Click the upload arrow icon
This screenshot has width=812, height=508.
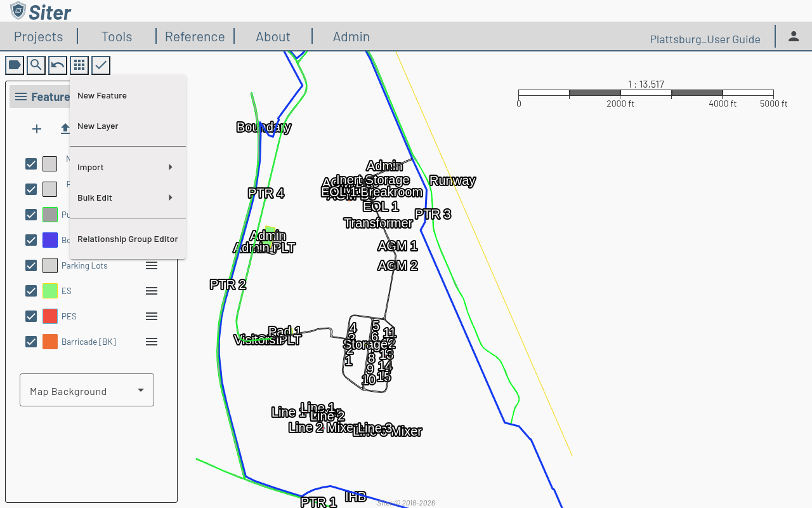[x=65, y=129]
